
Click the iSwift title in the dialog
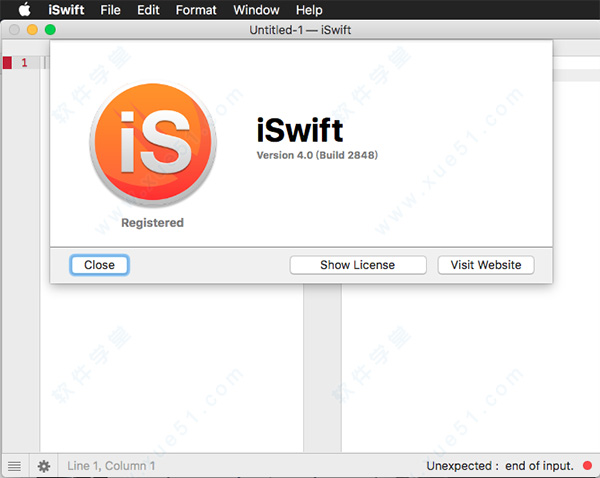click(x=300, y=131)
